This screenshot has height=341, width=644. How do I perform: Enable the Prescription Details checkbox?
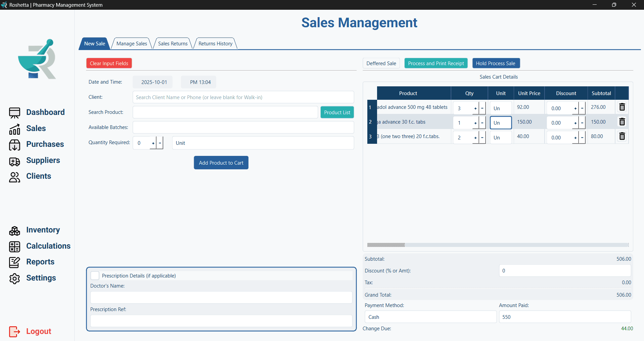click(95, 275)
